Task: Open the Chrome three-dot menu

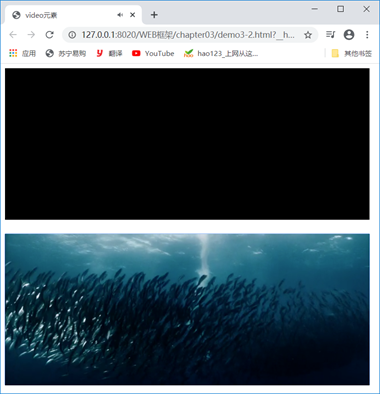Action: pyautogui.click(x=367, y=35)
